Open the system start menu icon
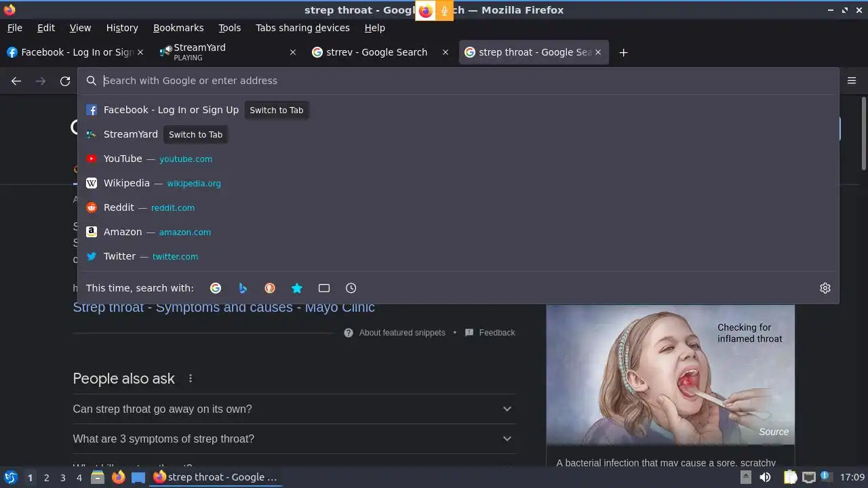 point(11,477)
